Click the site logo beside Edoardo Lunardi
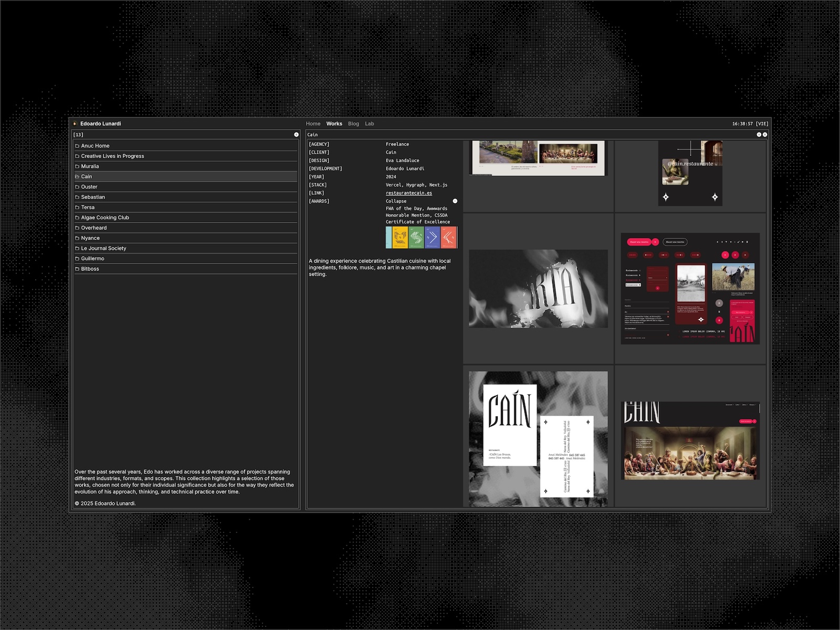The height and width of the screenshot is (630, 840). (75, 124)
